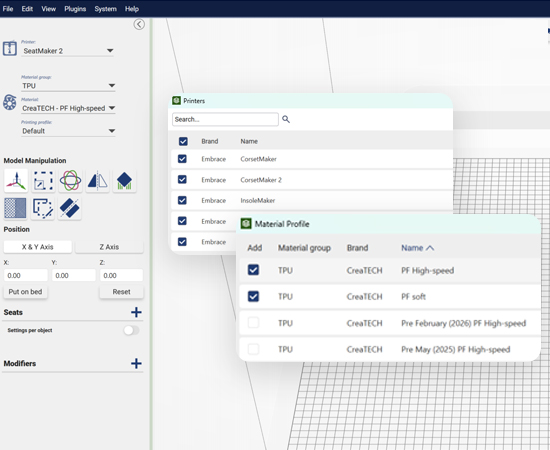Switch to Z Axis tab

(109, 247)
